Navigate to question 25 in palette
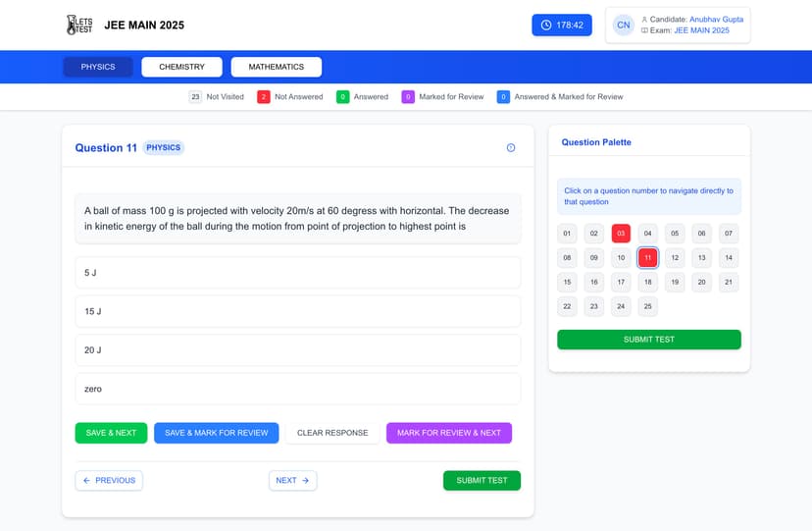Viewport: 812px width, 531px height. click(x=647, y=306)
